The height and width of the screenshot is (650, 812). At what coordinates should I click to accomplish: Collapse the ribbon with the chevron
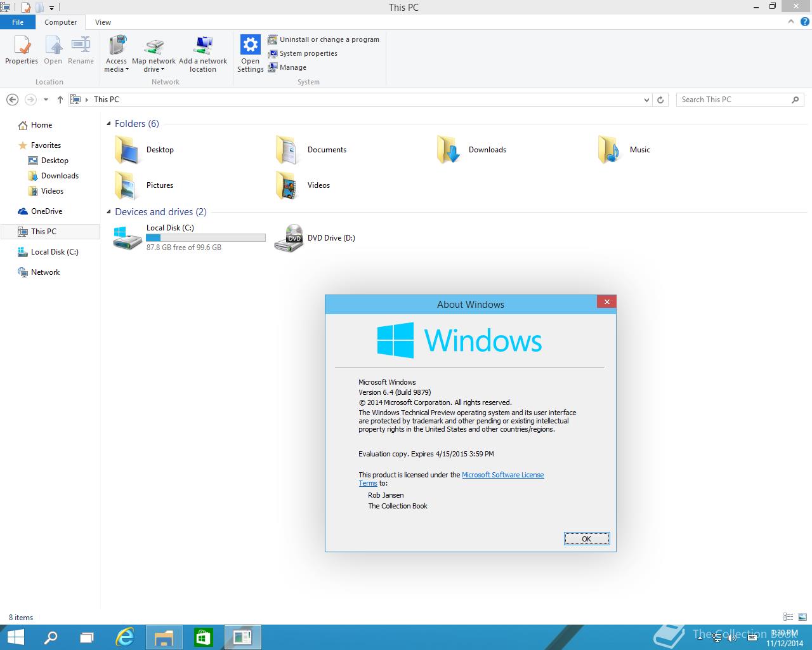[x=791, y=22]
